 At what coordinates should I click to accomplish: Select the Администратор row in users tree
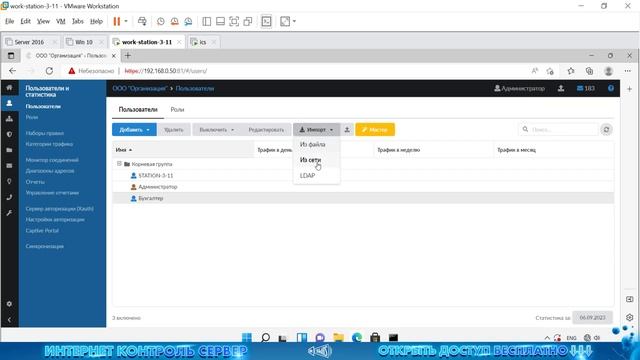pyautogui.click(x=363, y=187)
